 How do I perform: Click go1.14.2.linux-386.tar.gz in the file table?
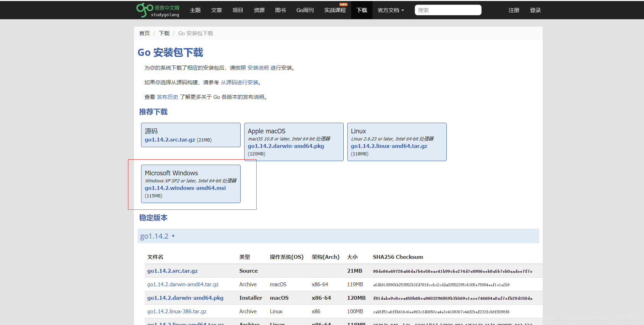click(177, 311)
